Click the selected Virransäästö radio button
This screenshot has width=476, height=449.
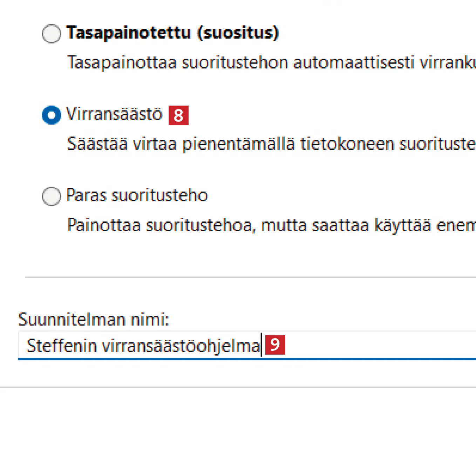pos(52,115)
